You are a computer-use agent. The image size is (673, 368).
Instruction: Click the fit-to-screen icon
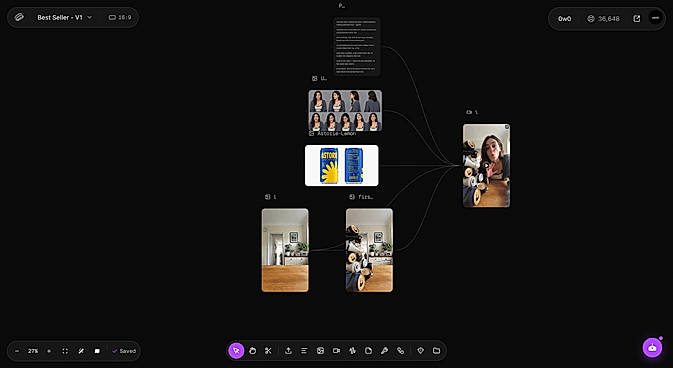tap(65, 351)
